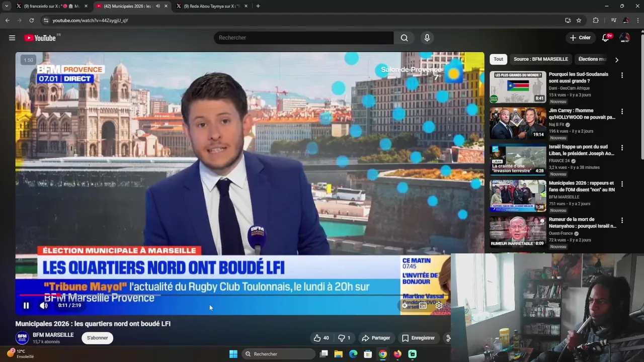Screen dimensions: 644x362
Task: Open options menu for the Netanyahou video
Action: pyautogui.click(x=622, y=220)
